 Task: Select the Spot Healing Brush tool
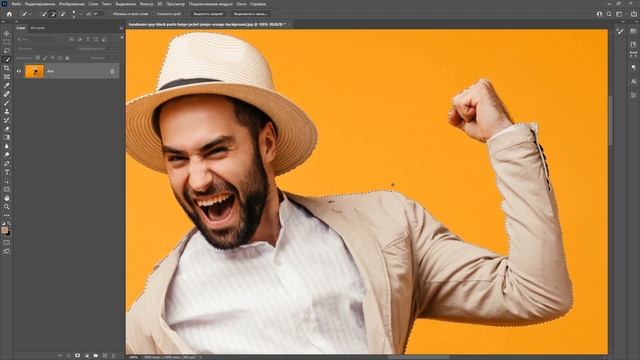click(x=7, y=94)
